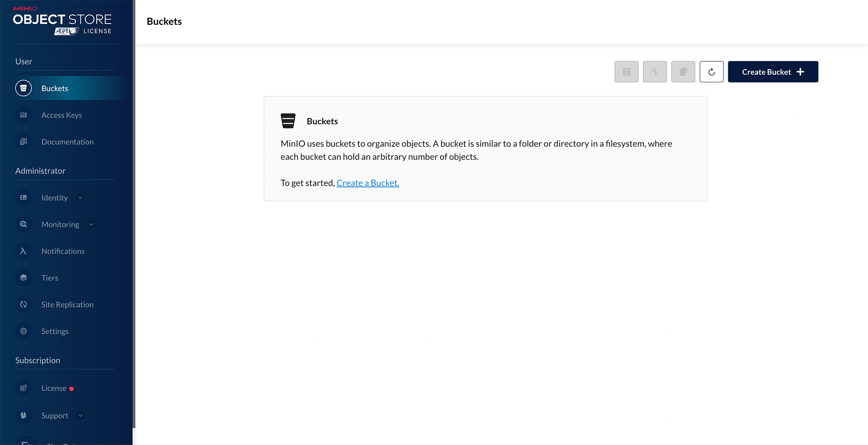
Task: Click the Tiers layers icon
Action: click(24, 278)
